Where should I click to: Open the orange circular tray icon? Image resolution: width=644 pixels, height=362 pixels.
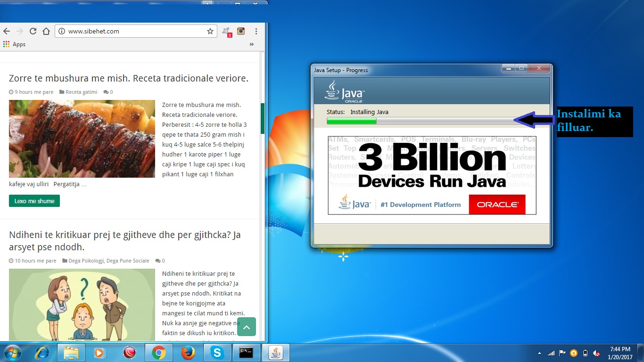(x=574, y=353)
